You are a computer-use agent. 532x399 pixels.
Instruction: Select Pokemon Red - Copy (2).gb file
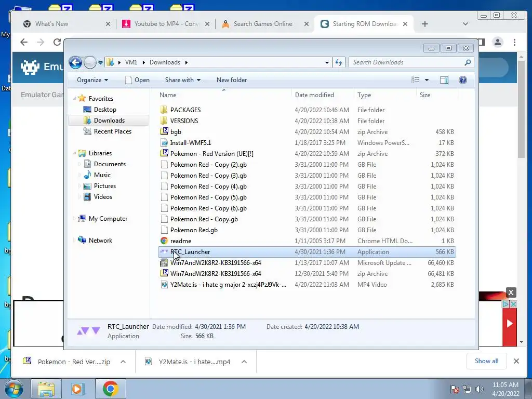tap(208, 165)
